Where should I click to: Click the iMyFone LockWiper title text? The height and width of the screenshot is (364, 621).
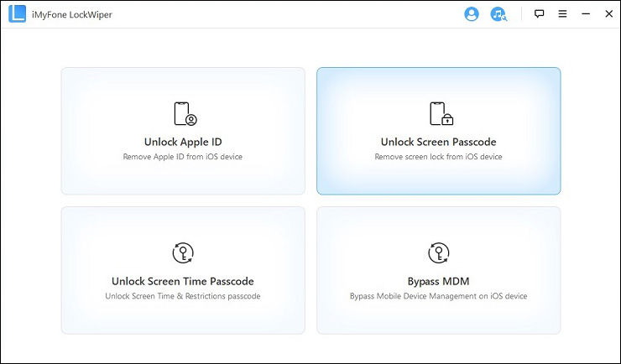pyautogui.click(x=72, y=14)
